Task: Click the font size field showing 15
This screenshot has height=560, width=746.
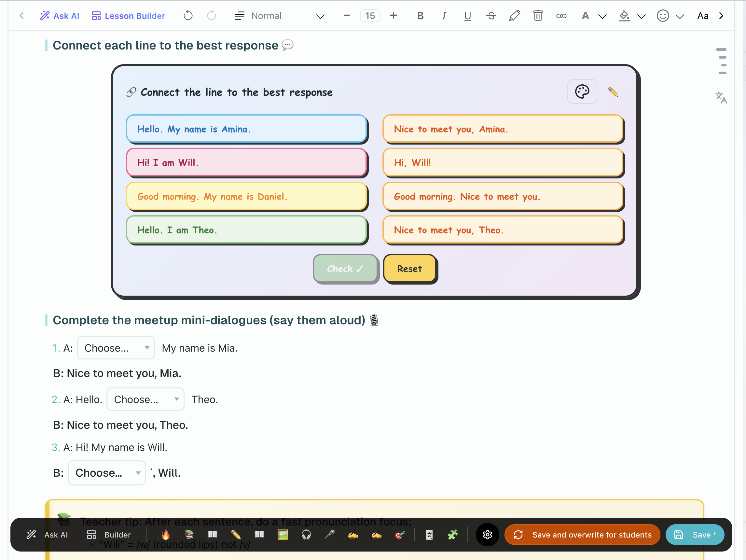Action: pyautogui.click(x=370, y=16)
